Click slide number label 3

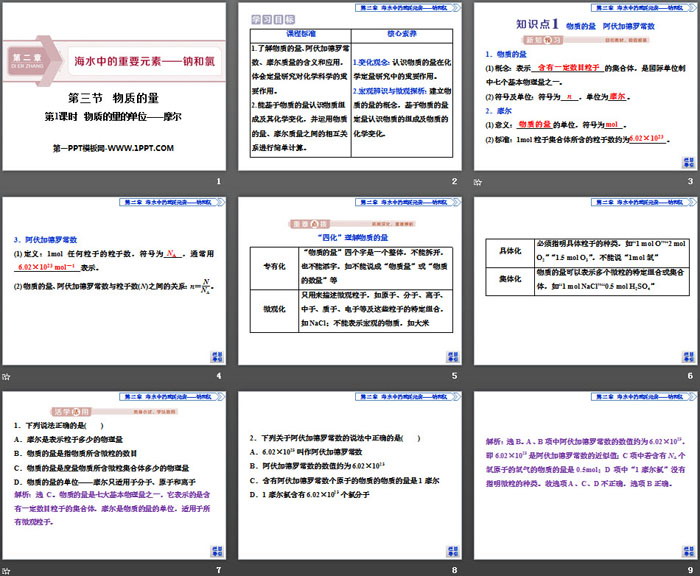coord(690,181)
